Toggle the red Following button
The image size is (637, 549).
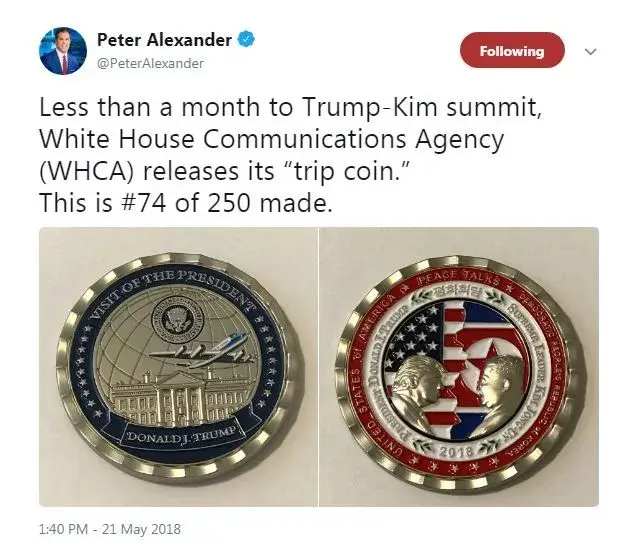[512, 50]
